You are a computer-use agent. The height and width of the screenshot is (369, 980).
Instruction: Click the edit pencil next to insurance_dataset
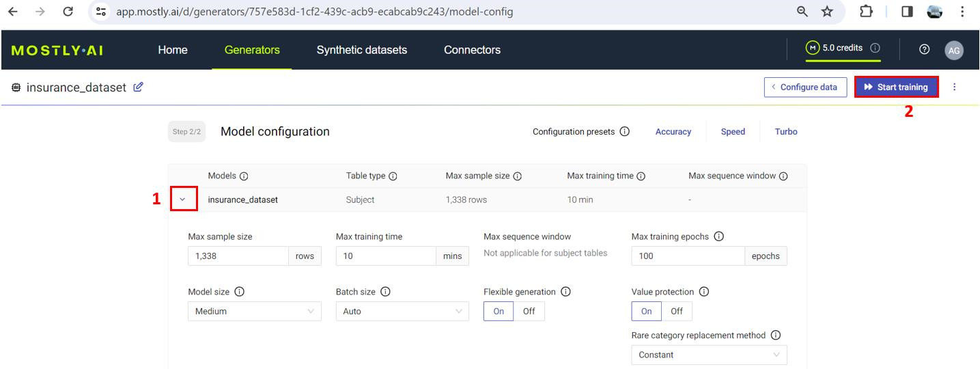(x=138, y=87)
